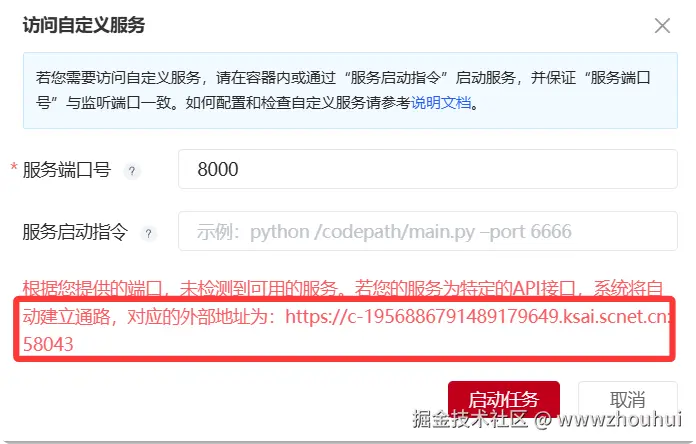Click the 服务启动指令 command input box
696x444 pixels.
tap(427, 231)
